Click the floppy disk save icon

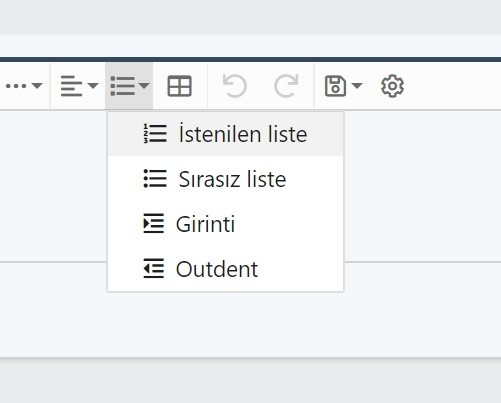335,86
